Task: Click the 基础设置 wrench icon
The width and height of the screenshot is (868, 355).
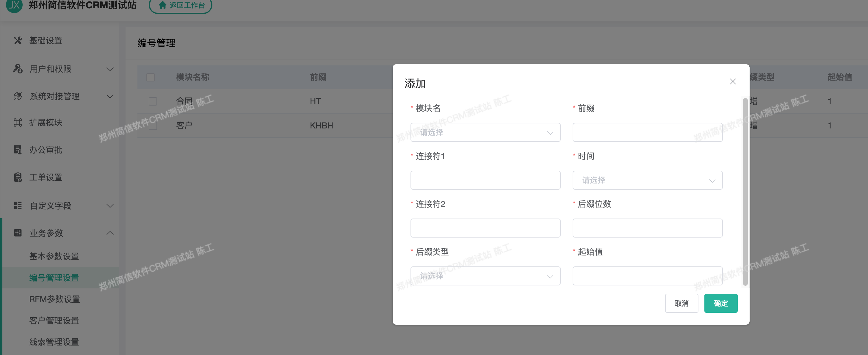Action: pyautogui.click(x=18, y=41)
